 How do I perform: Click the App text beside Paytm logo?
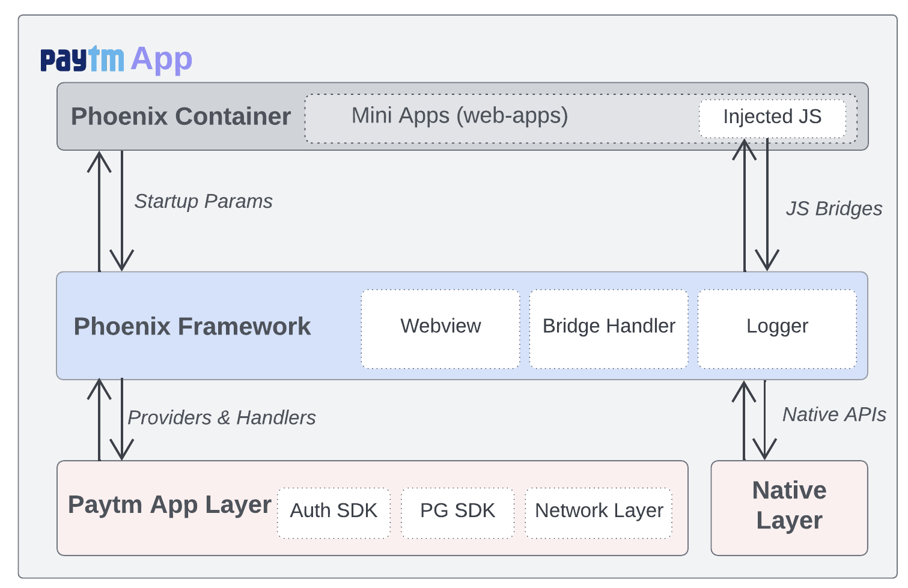click(x=162, y=61)
